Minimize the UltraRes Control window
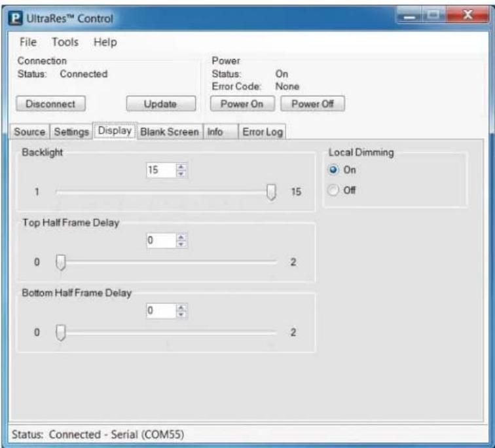This screenshot has width=495, height=448. pos(409,16)
